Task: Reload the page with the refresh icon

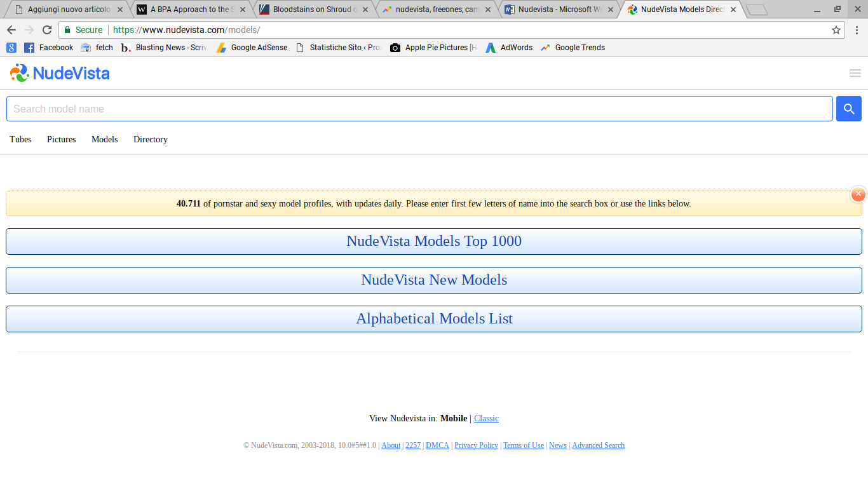Action: point(47,30)
